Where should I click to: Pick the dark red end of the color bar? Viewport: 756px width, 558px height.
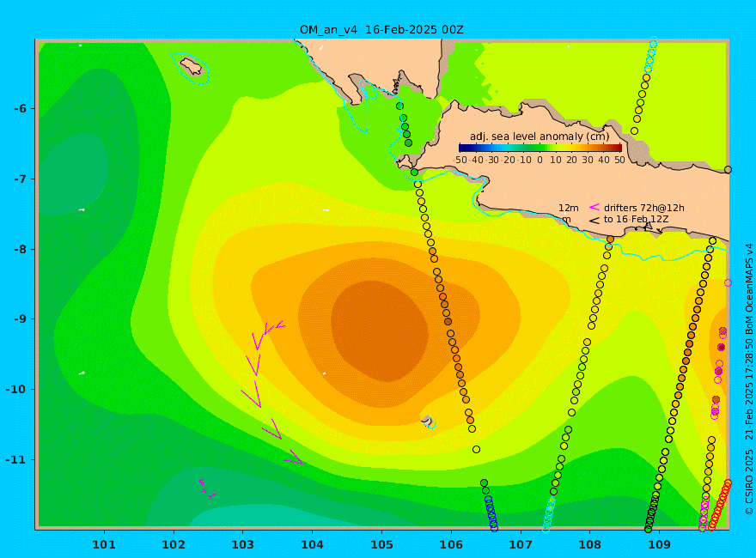(617, 148)
